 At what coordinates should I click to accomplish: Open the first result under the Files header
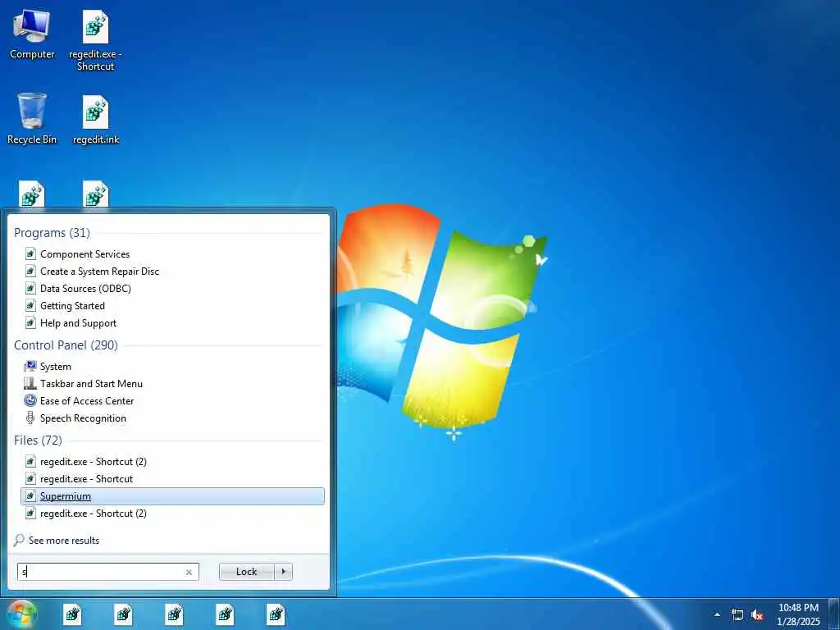click(94, 461)
